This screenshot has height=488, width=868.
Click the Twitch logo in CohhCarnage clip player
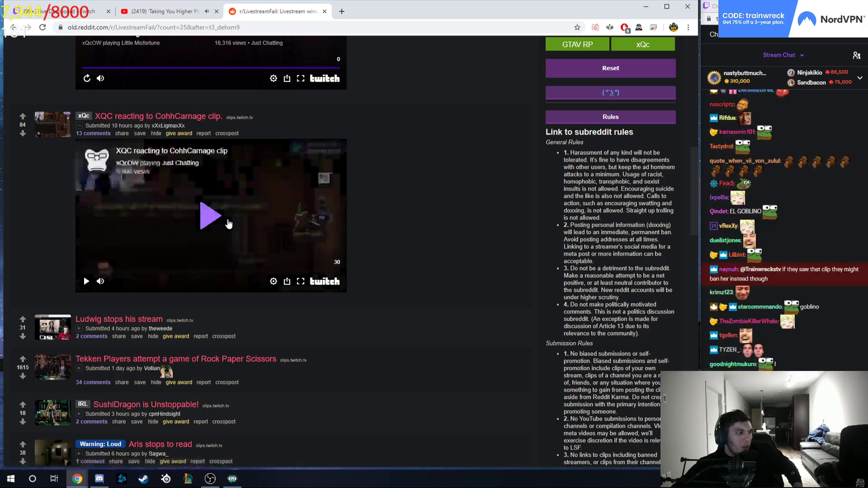[325, 281]
